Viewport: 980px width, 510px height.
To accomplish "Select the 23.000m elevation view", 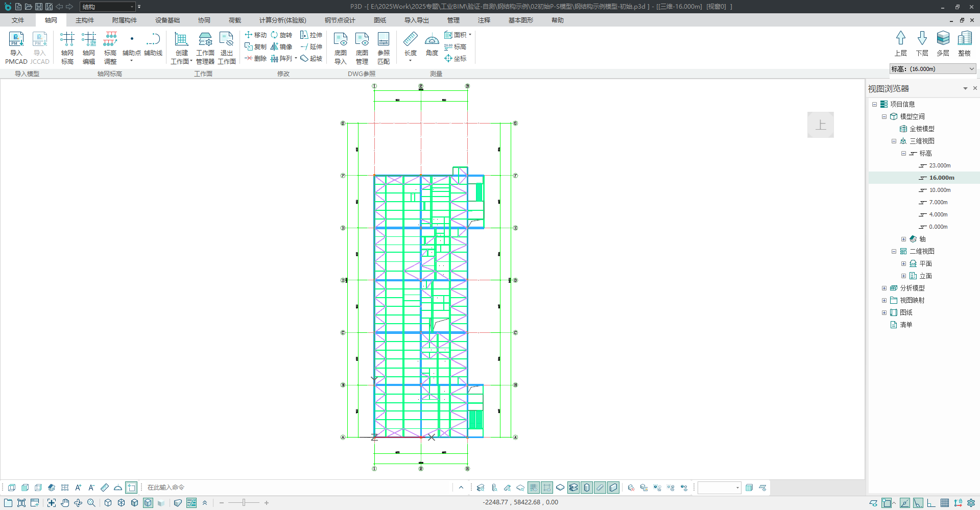I will (x=940, y=165).
